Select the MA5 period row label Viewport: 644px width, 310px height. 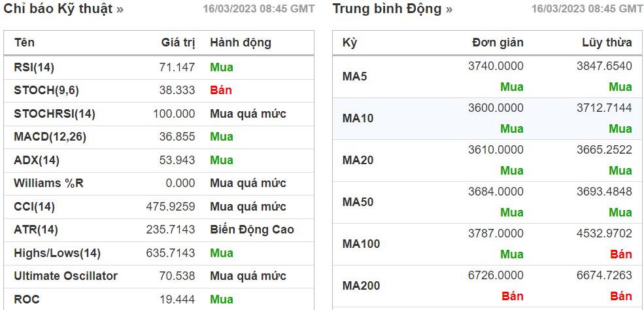point(354,77)
